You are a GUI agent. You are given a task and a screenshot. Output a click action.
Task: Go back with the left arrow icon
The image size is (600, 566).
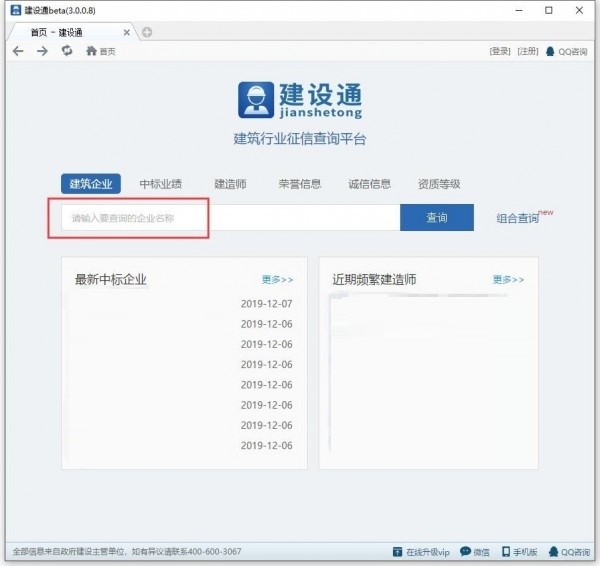point(18,51)
